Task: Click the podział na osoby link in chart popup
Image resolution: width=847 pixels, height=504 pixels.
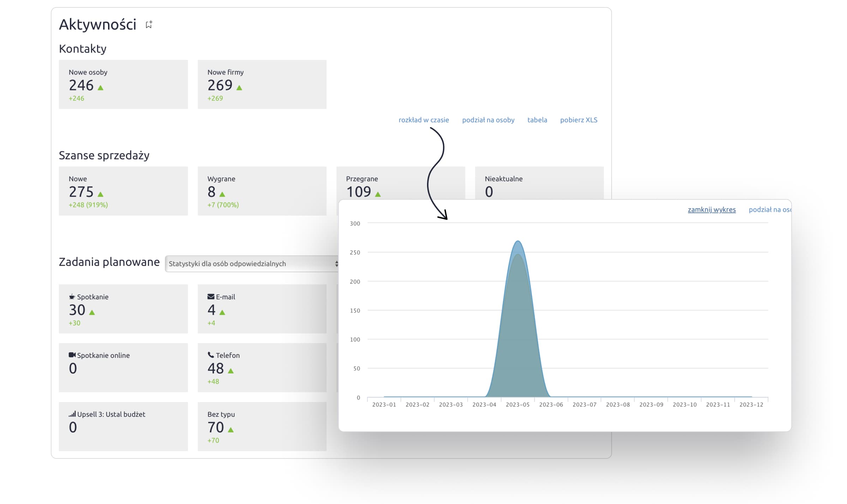Action: point(770,210)
